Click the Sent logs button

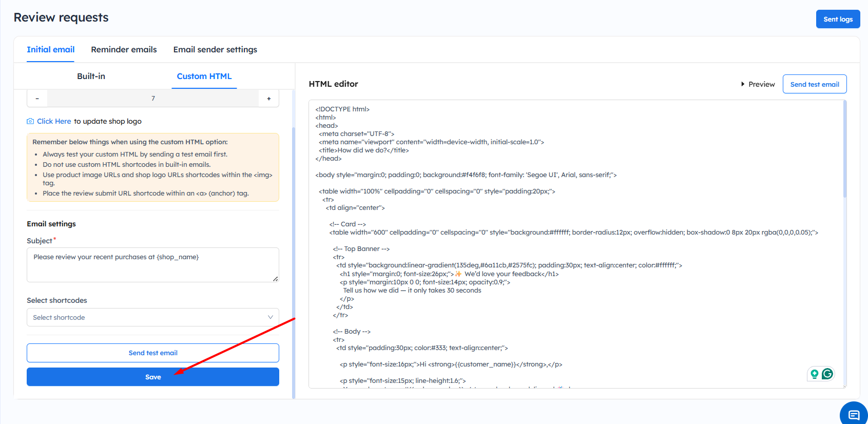point(838,19)
